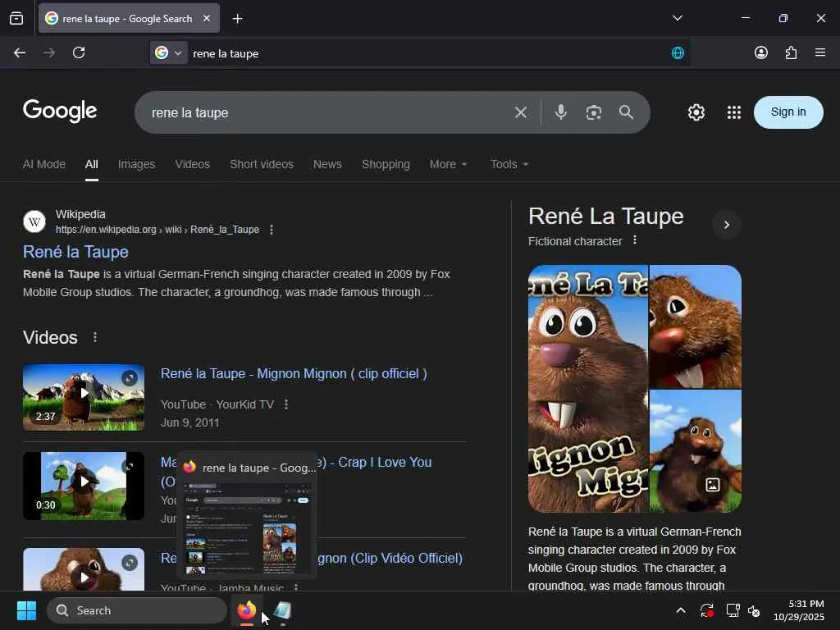Select the Firefox window preview thumbnail

pos(247,528)
